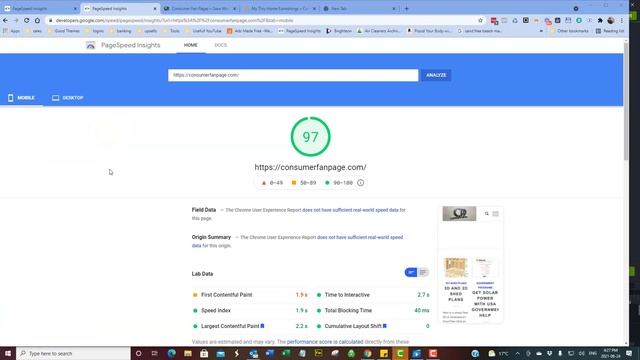Screen dimensions: 640x360
Task: Click the page vertical scrollbar
Action: [626, 102]
